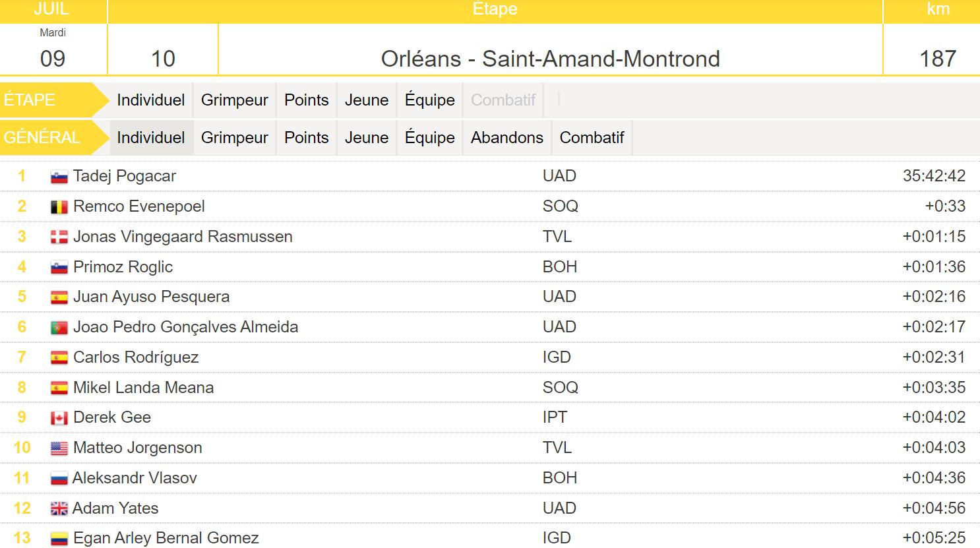Screen dimensions: 980x548
Task: Click Belgian flag next to Remco Evenepoel
Action: 59,207
